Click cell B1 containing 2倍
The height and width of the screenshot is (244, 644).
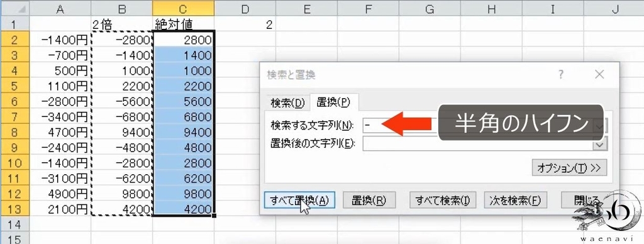(x=121, y=25)
